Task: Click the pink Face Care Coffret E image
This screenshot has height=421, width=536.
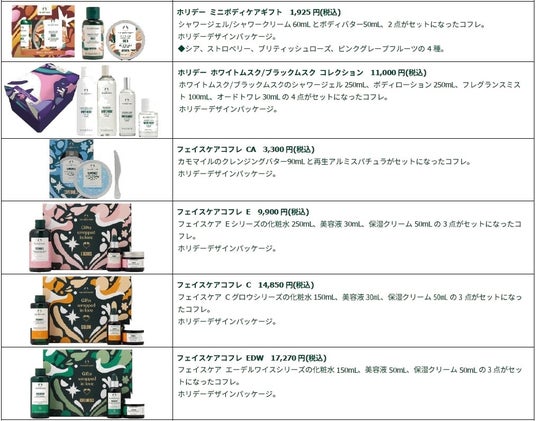Action: [87, 237]
